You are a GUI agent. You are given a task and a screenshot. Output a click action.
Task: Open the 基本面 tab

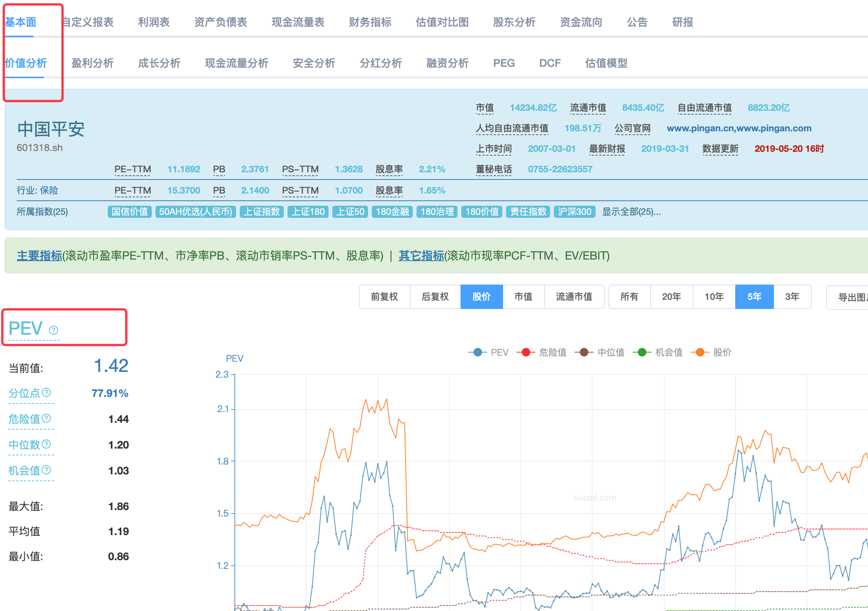(20, 22)
